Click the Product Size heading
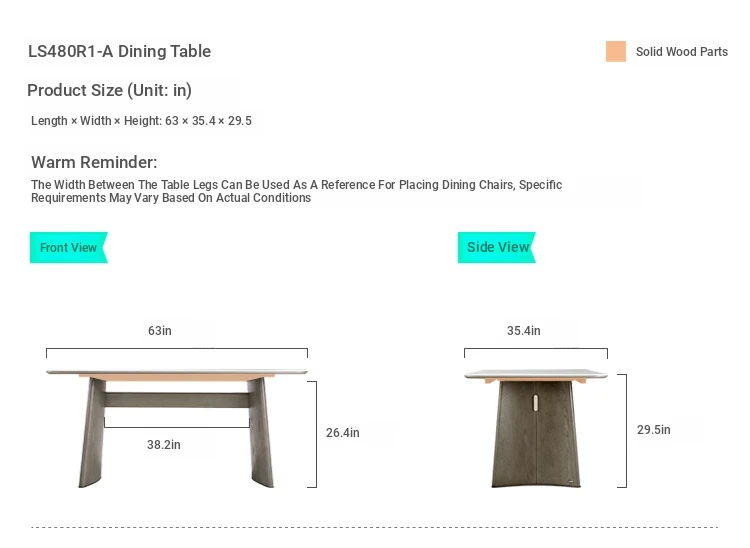750x548 pixels. point(109,90)
